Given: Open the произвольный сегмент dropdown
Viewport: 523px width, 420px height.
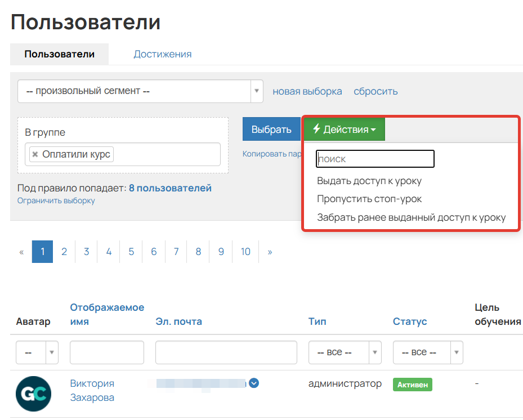Looking at the screenshot, I should pyautogui.click(x=140, y=91).
